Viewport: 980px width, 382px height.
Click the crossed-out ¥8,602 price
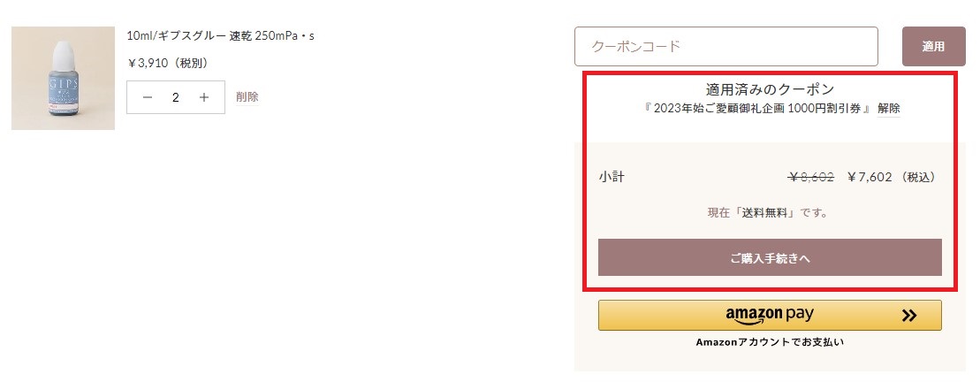pos(810,177)
